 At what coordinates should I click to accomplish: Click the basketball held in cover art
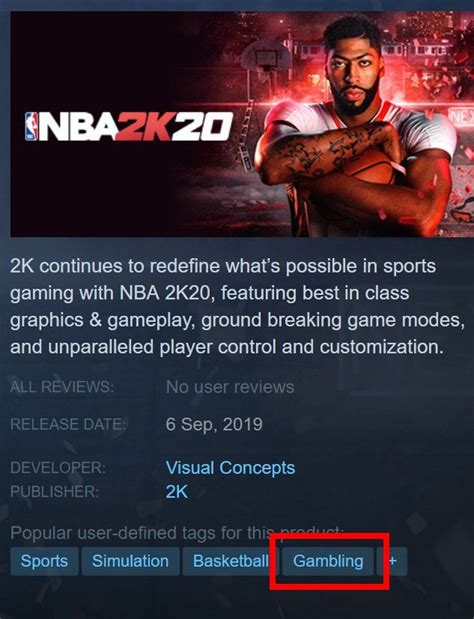tap(369, 167)
